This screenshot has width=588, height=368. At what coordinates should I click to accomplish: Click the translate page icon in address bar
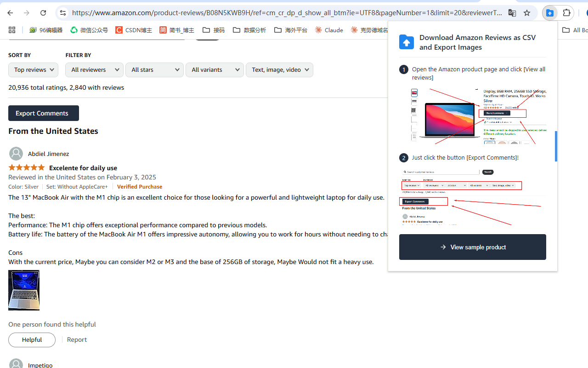512,13
